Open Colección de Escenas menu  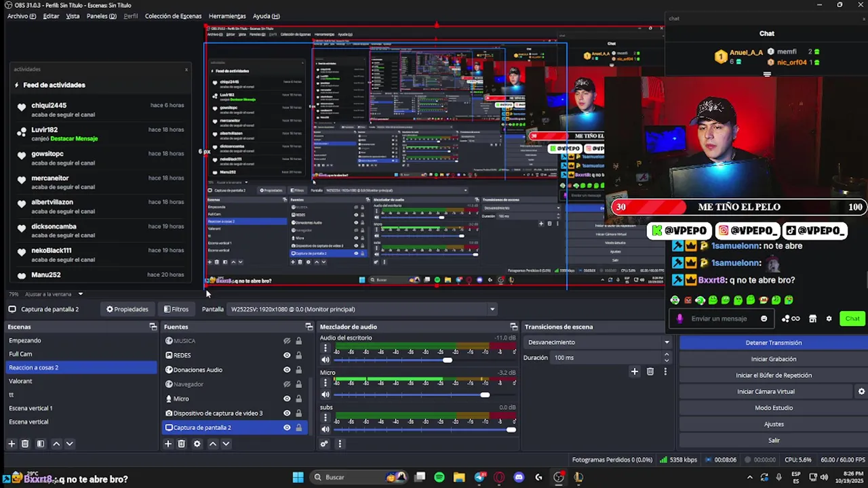tap(173, 16)
